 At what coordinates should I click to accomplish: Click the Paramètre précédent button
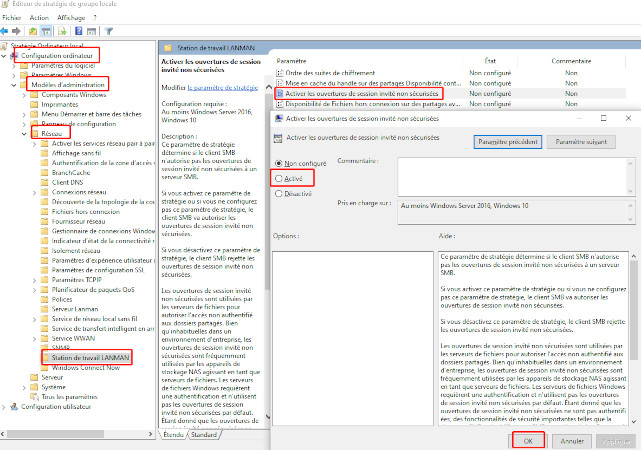coord(508,142)
